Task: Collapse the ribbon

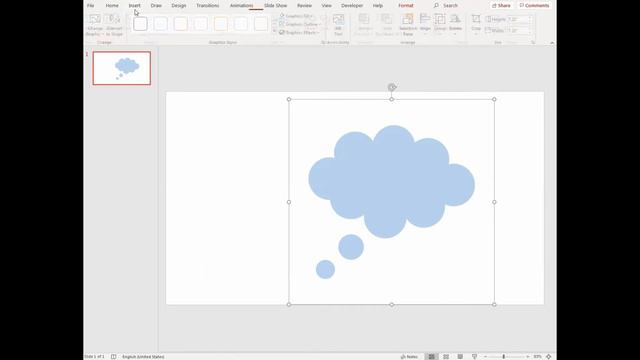Action: (x=552, y=42)
